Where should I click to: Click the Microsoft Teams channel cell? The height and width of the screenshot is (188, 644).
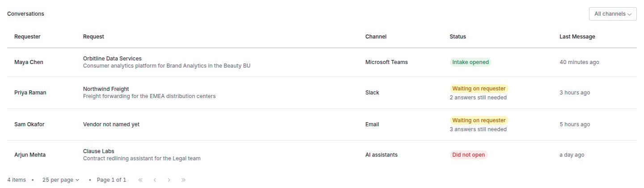386,62
